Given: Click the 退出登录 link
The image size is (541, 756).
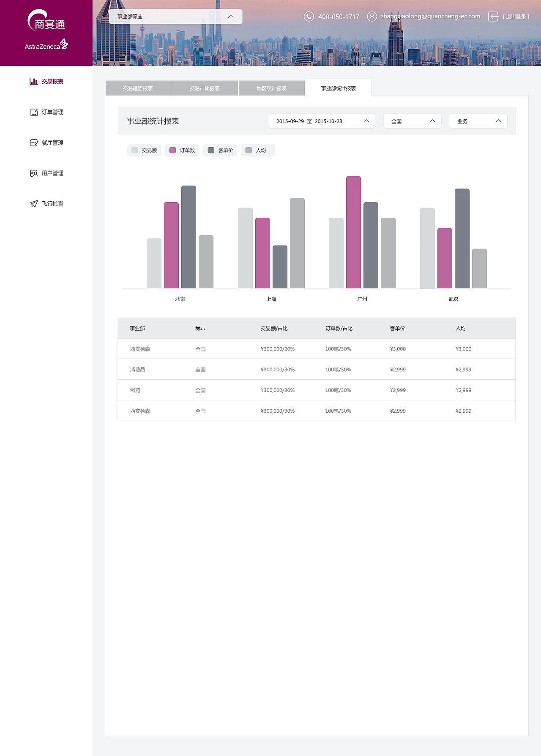Looking at the screenshot, I should pos(516,16).
